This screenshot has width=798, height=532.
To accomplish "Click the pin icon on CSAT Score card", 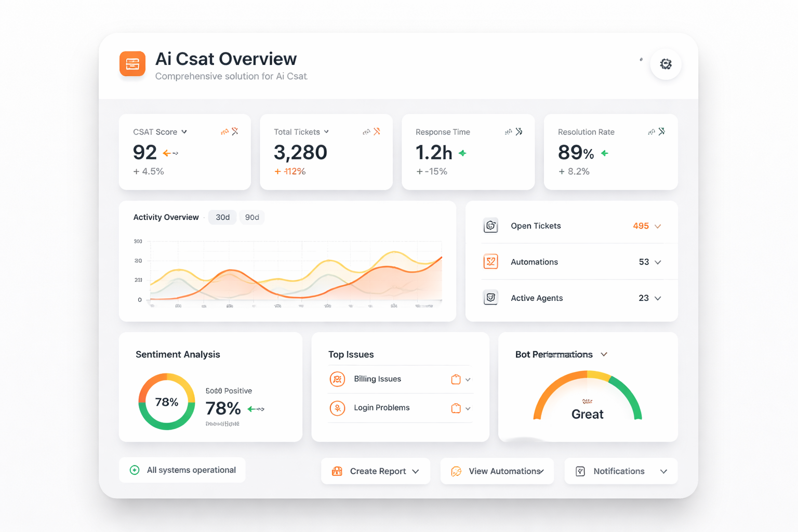I will (x=235, y=131).
